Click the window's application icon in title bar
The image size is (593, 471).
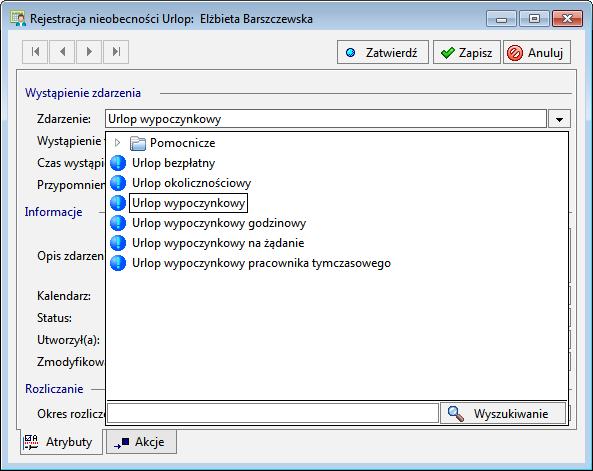pyautogui.click(x=18, y=19)
